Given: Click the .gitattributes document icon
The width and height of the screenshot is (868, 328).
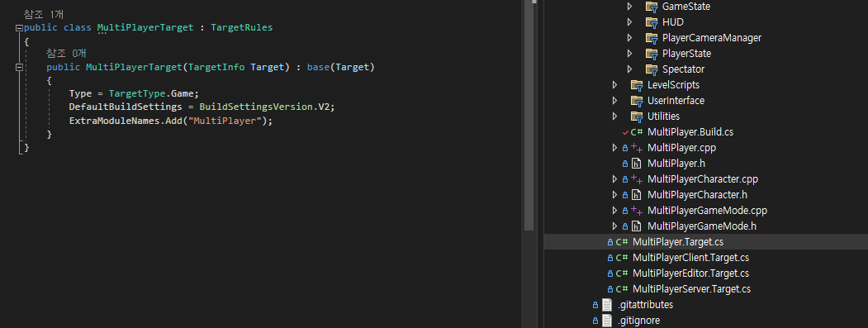Looking at the screenshot, I should pyautogui.click(x=607, y=305).
